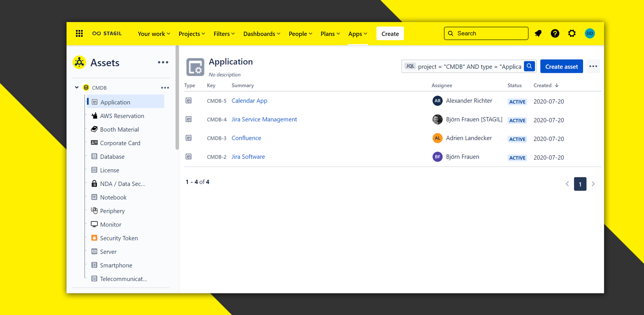The image size is (644, 315).
Task: Click the Create asset button
Action: 561,66
